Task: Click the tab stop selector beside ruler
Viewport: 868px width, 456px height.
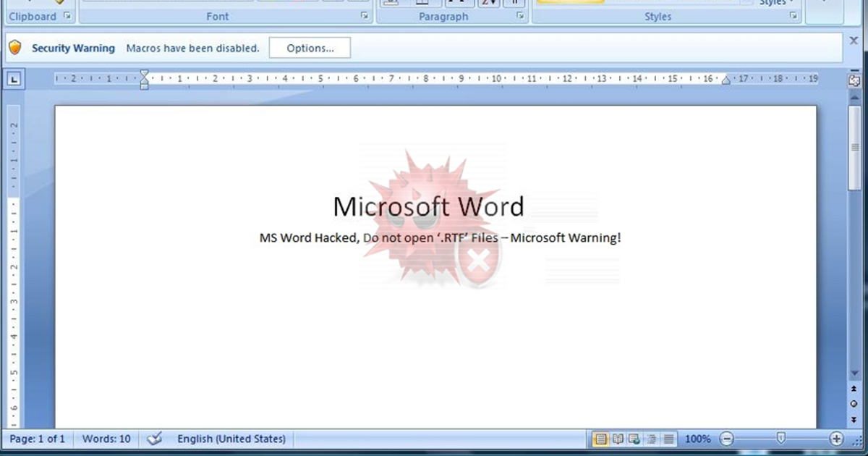Action: 14,80
